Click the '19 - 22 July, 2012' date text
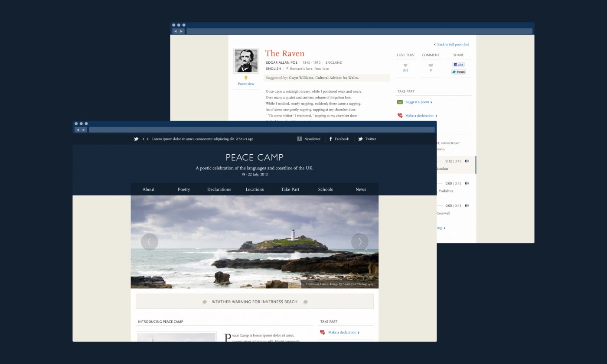This screenshot has width=607, height=364. (x=255, y=175)
